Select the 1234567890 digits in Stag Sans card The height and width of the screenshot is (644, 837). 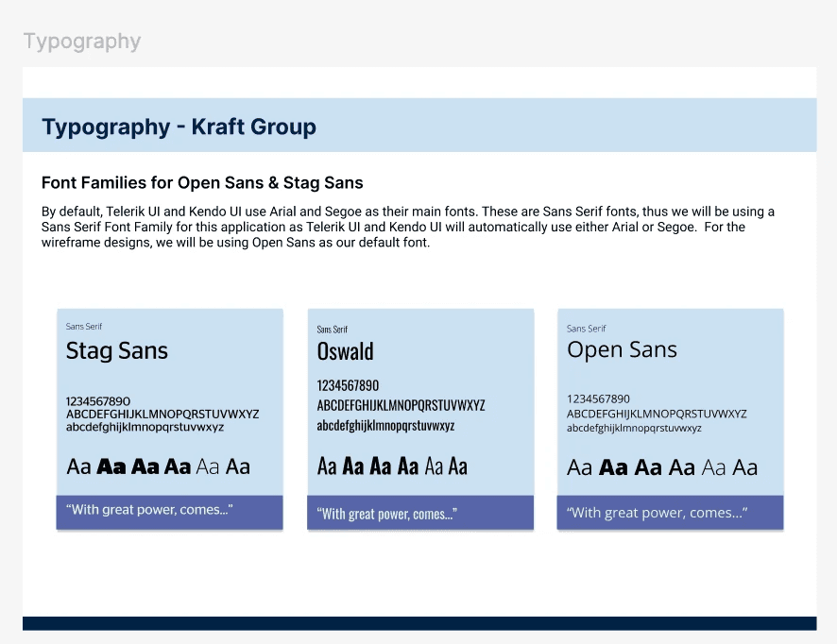point(98,401)
